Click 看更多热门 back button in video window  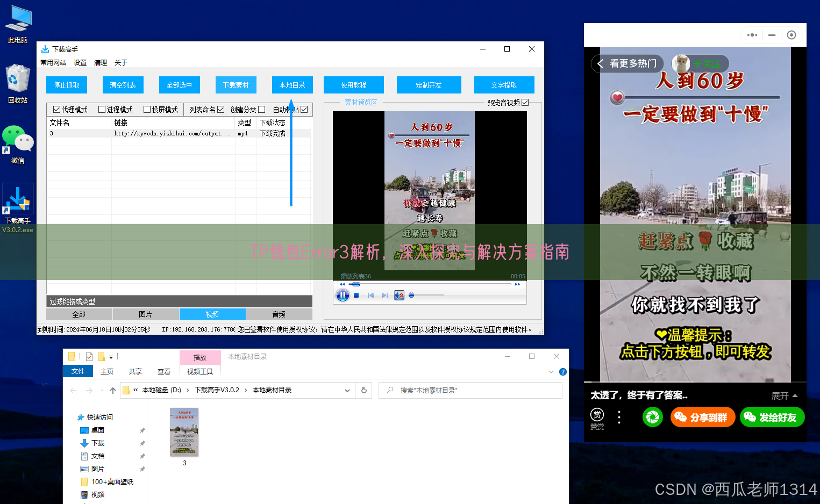tap(628, 63)
